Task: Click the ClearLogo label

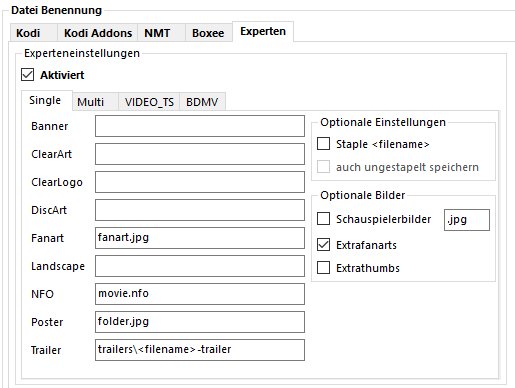Action: (57, 182)
